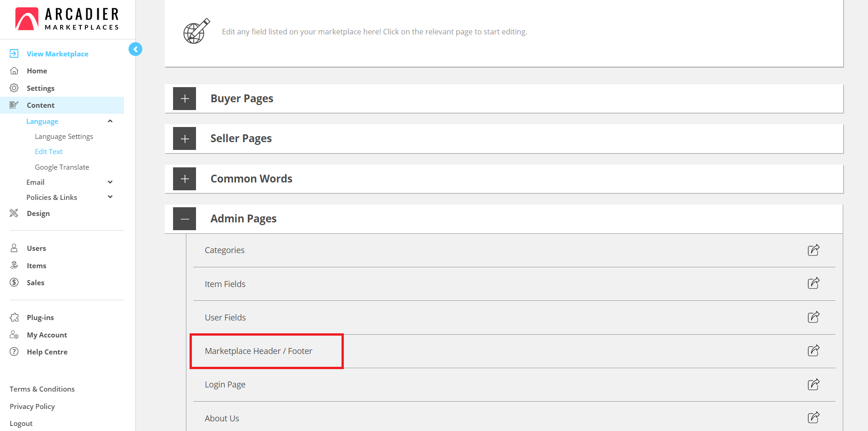
Task: Select the Item Fields row text
Action: (x=225, y=284)
